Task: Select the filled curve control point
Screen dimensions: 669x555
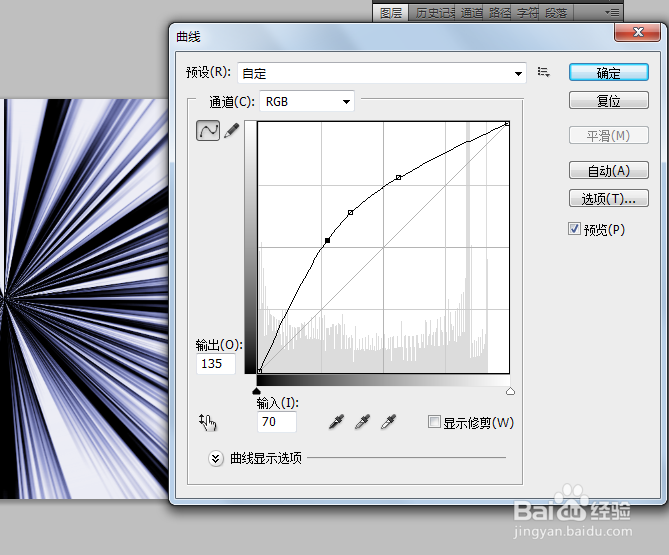Action: (327, 241)
